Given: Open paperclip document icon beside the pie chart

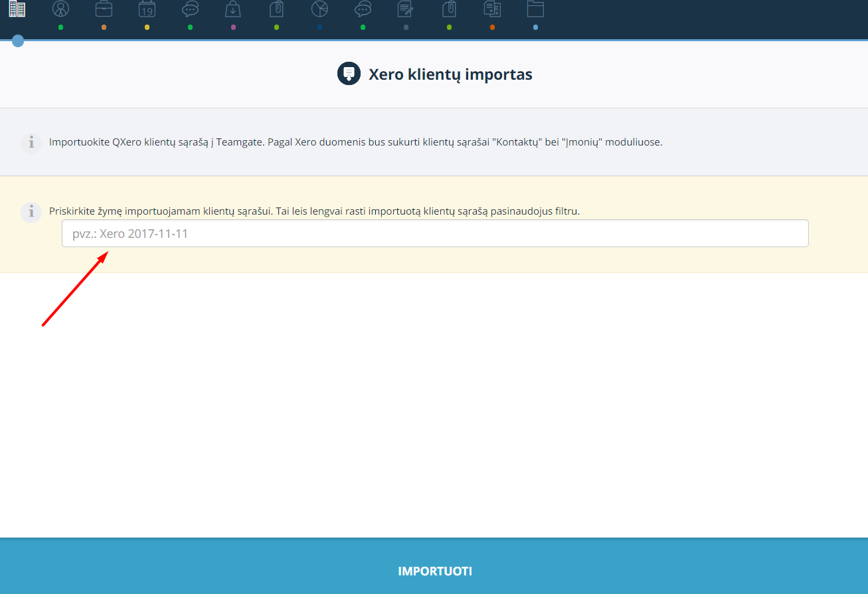Looking at the screenshot, I should (276, 9).
